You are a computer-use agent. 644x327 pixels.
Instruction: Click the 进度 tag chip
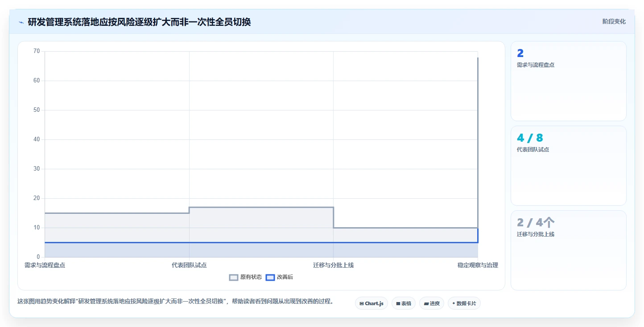tap(432, 303)
